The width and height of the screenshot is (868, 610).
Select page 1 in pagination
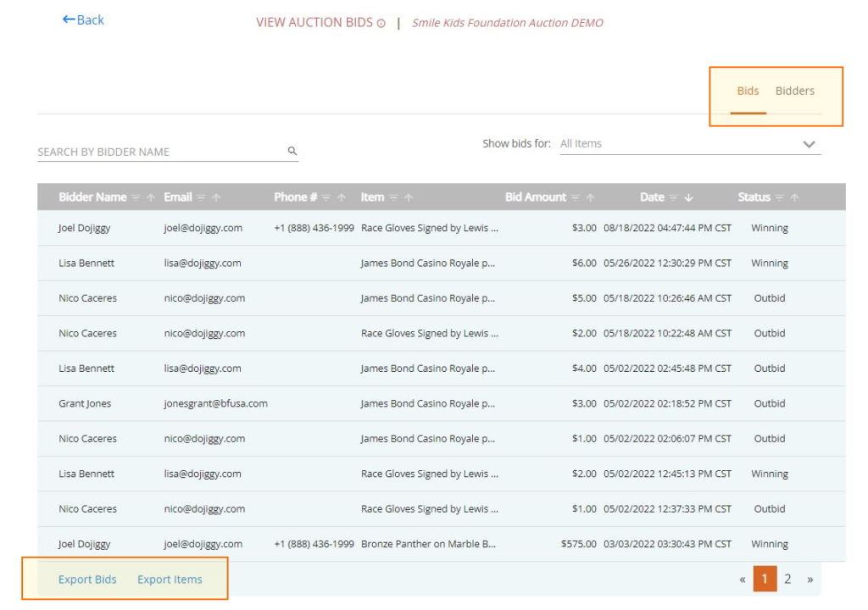coord(765,579)
